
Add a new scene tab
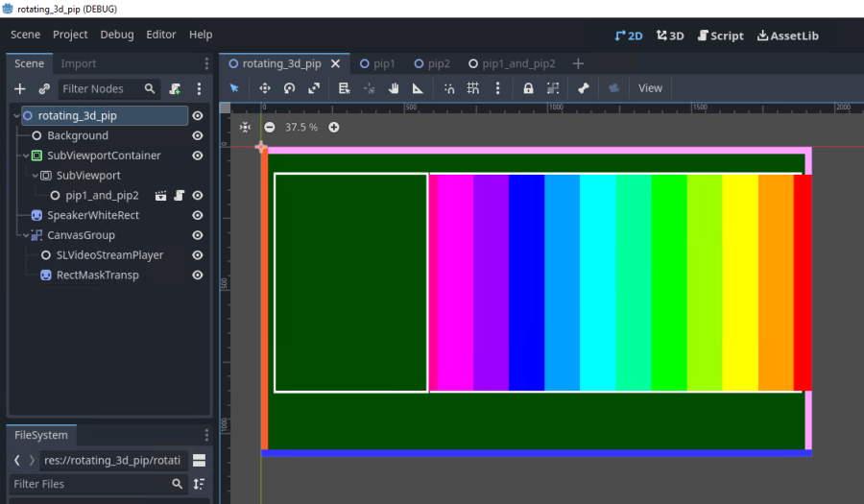[578, 64]
